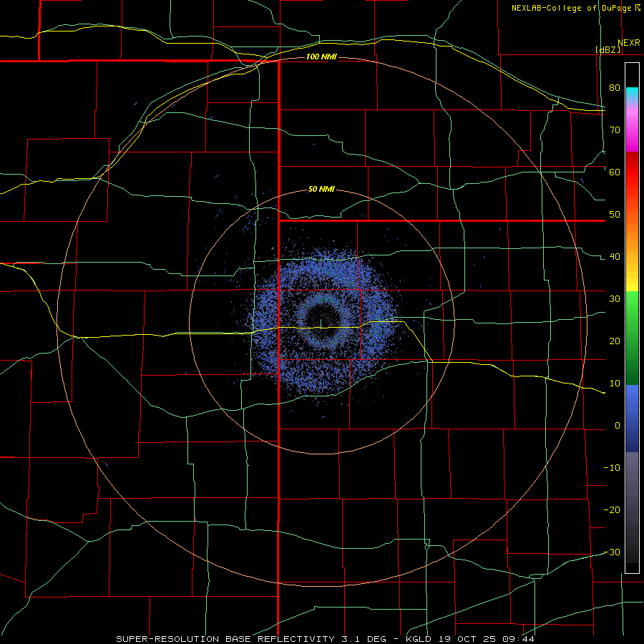Click the NEXR label above the color scale
The height and width of the screenshot is (644, 644).
coord(629,43)
